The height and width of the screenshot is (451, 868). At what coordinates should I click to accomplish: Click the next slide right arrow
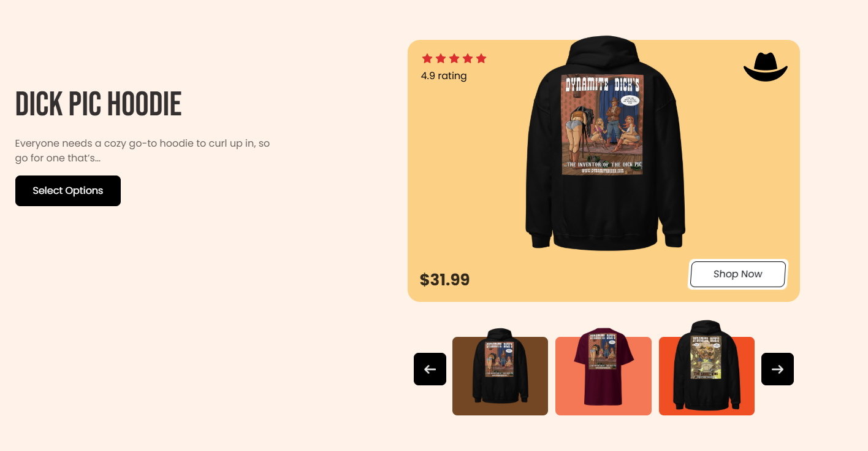coord(777,369)
